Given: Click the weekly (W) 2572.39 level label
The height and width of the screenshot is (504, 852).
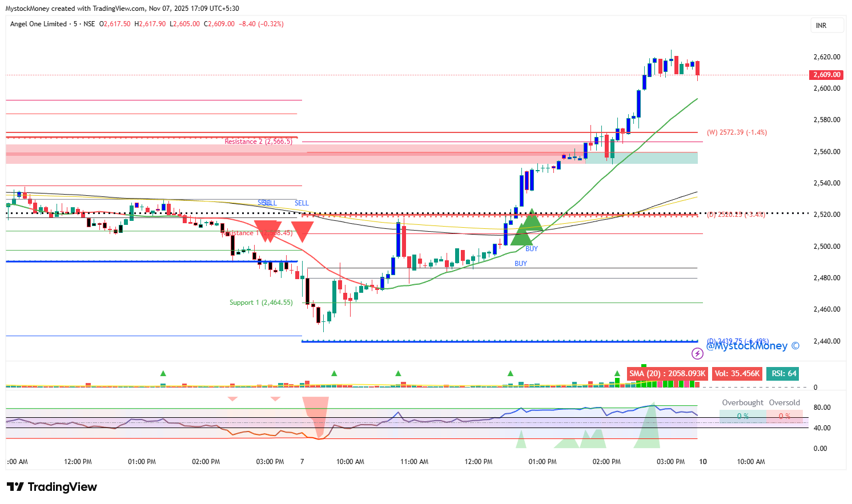Looking at the screenshot, I should (x=737, y=132).
